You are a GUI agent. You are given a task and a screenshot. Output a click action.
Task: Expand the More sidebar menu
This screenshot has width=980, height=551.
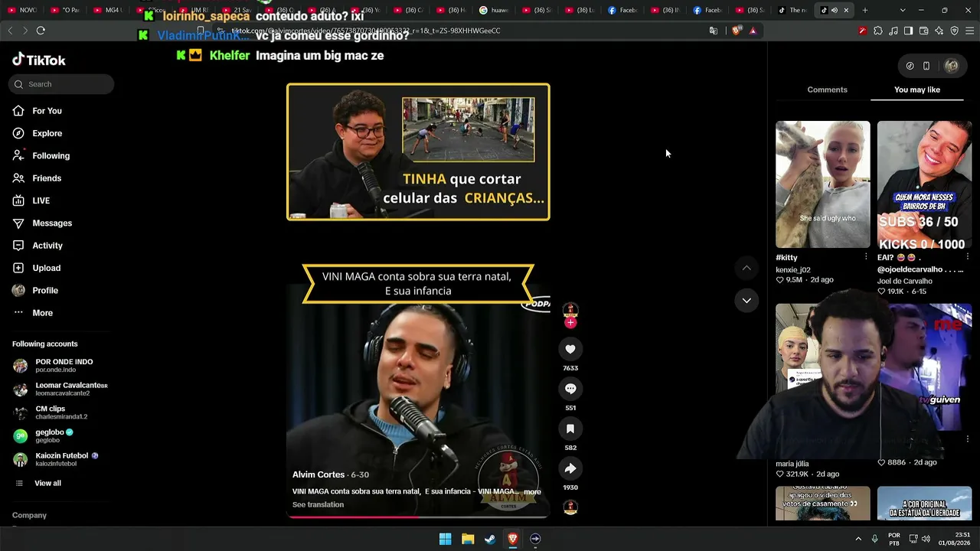click(x=33, y=313)
